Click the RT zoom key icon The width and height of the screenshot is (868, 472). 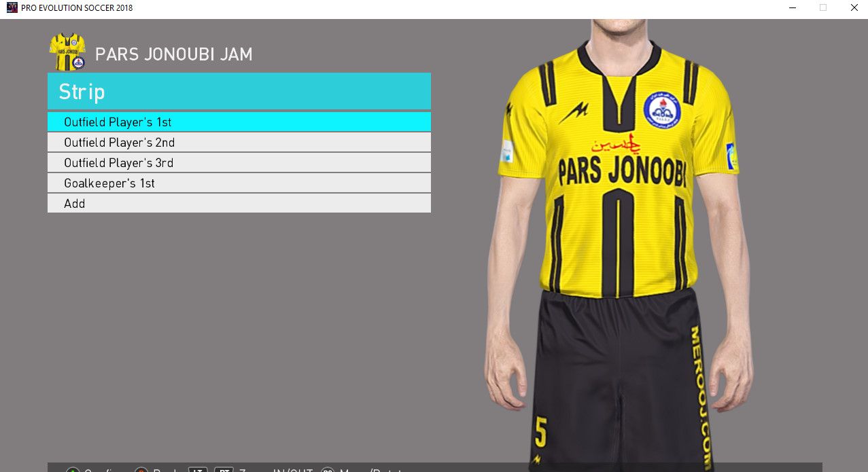(224, 470)
